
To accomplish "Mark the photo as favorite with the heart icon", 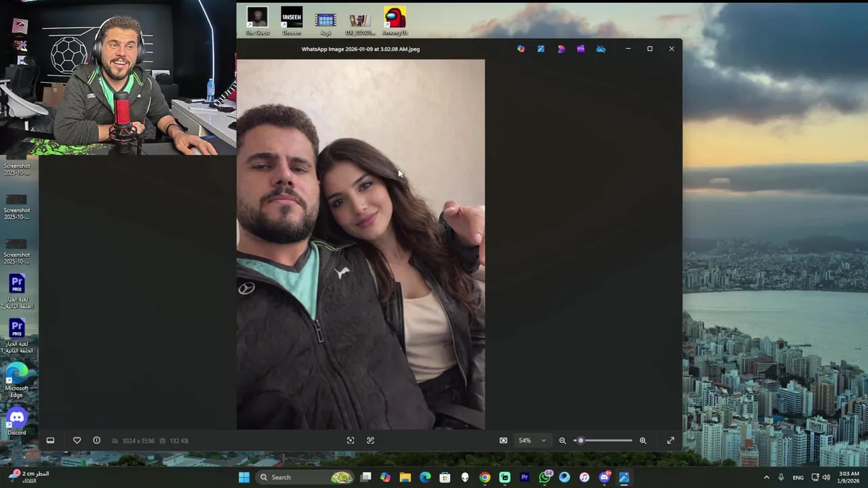I will 77,441.
